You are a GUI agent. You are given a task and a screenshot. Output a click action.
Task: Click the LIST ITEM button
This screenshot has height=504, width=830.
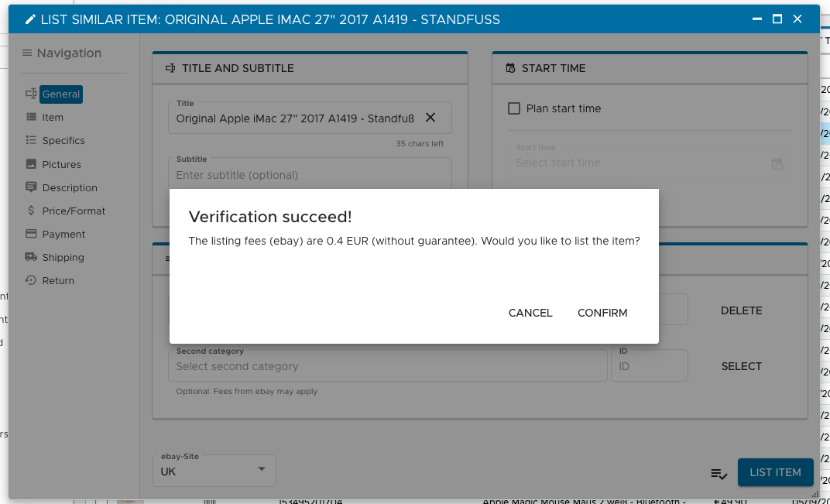776,472
